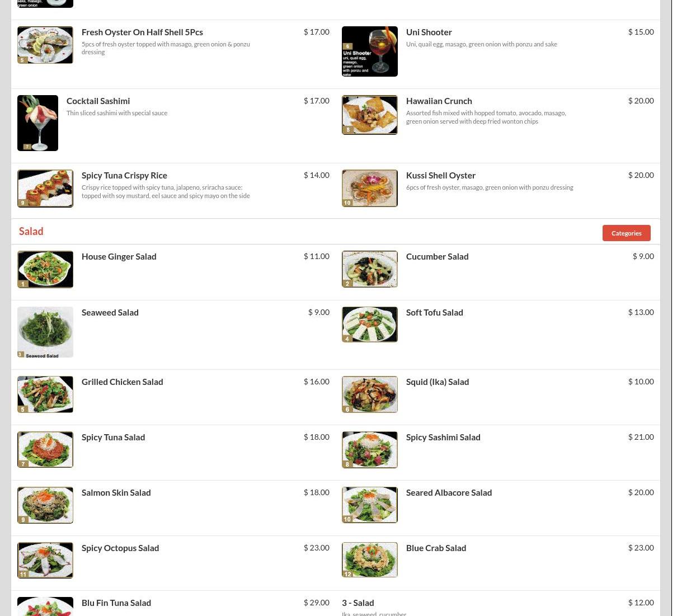Click the Blu Fin Tuna Salad item

[173, 604]
